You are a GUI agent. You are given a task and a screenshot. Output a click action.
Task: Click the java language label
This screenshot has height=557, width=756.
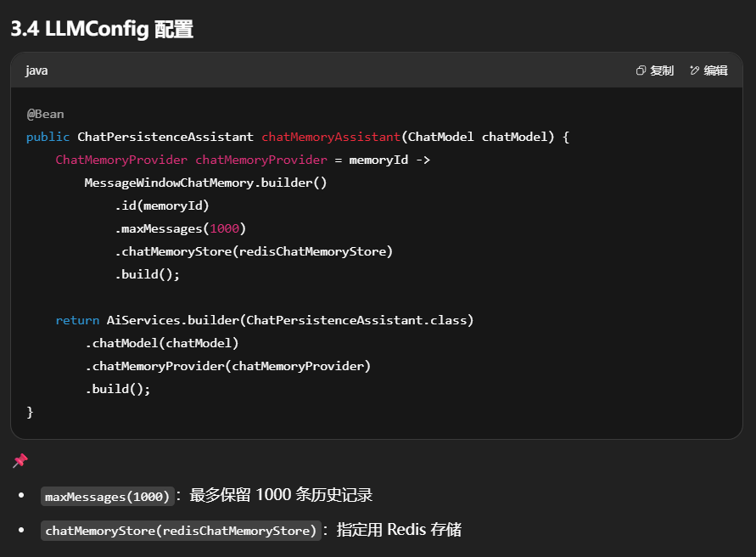tap(36, 70)
